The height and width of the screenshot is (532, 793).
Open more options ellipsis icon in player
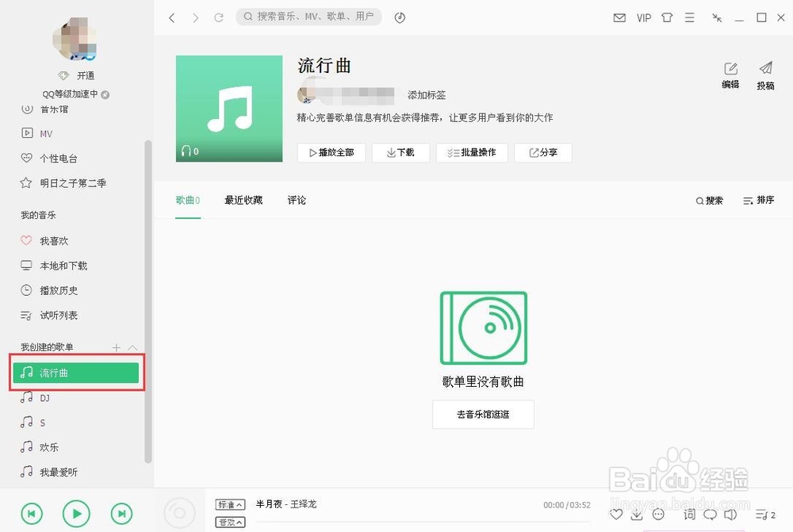click(658, 515)
